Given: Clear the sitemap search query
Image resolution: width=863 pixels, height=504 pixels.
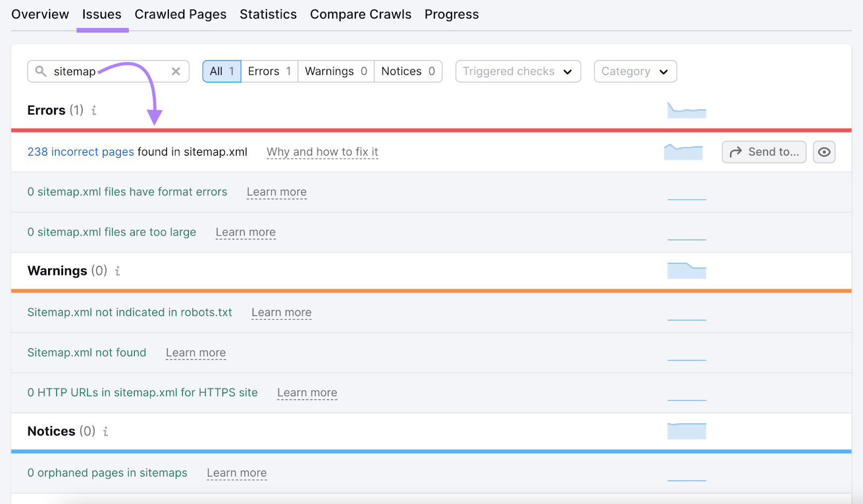Looking at the screenshot, I should click(176, 71).
